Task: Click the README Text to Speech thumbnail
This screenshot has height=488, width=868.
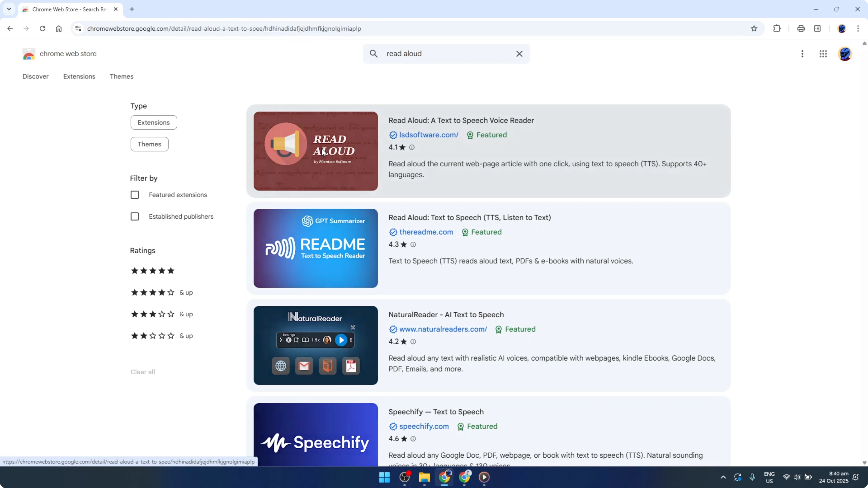Action: 316,248
